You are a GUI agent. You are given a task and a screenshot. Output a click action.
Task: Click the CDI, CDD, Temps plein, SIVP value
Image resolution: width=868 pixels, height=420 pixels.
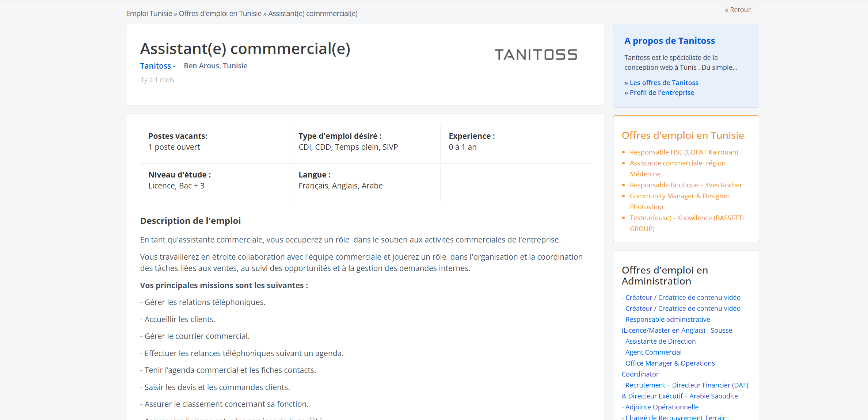coord(348,147)
